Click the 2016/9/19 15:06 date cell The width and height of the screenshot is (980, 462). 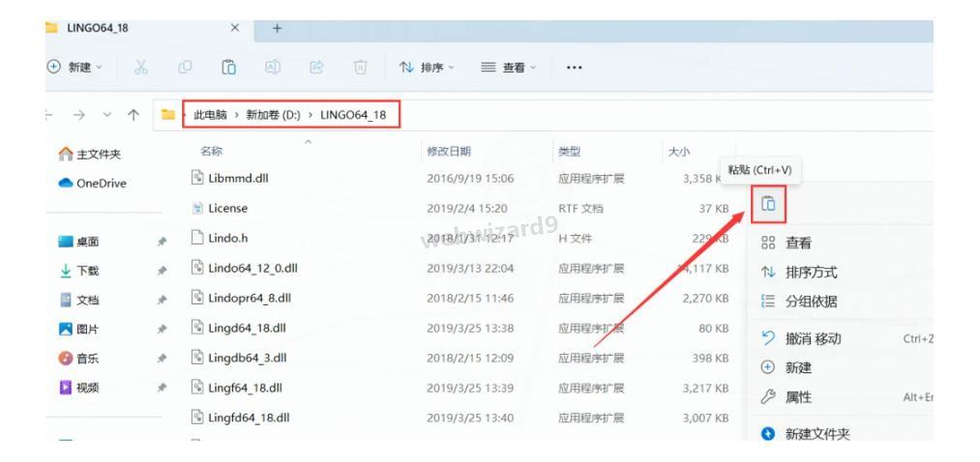click(x=470, y=179)
